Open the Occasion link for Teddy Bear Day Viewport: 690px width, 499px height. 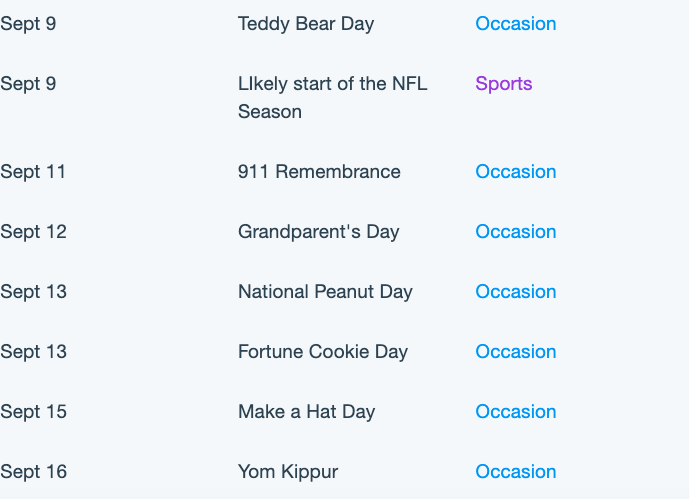click(515, 24)
